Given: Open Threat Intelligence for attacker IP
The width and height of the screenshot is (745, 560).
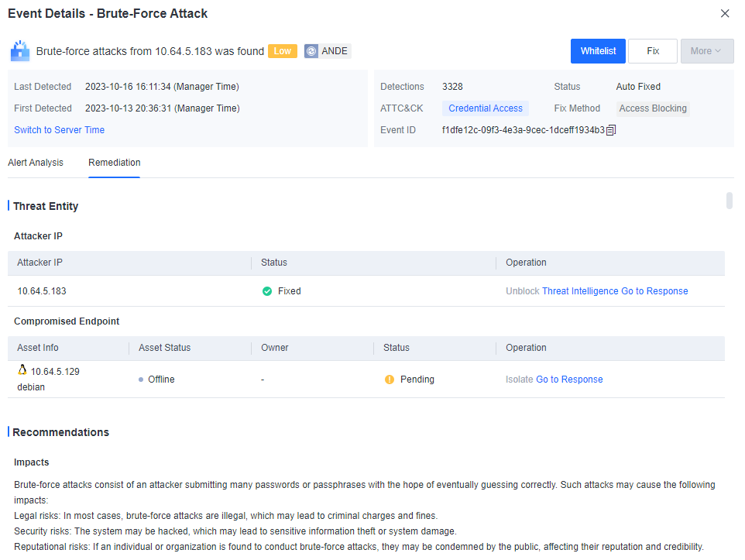Looking at the screenshot, I should [x=580, y=291].
